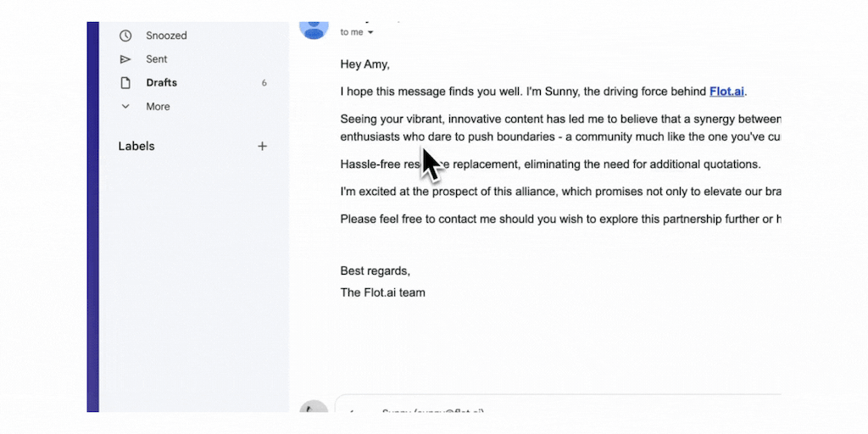Click "The Flot.ai team" signature text
The image size is (868, 434).
[x=382, y=292]
